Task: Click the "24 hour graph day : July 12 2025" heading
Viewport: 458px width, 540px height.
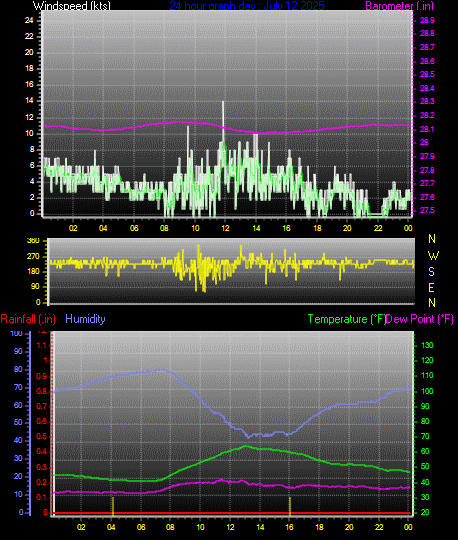Action: [247, 6]
